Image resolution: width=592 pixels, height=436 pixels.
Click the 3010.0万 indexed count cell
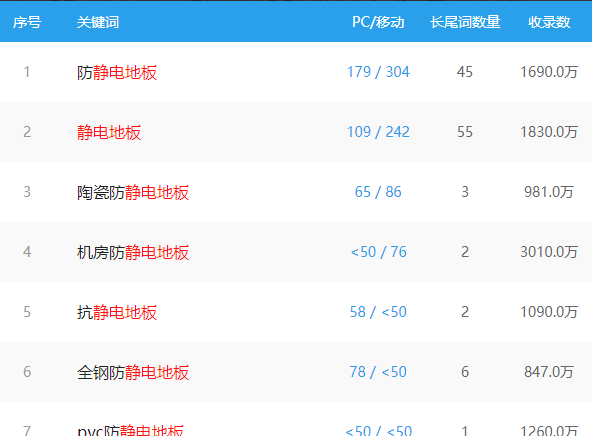549,252
